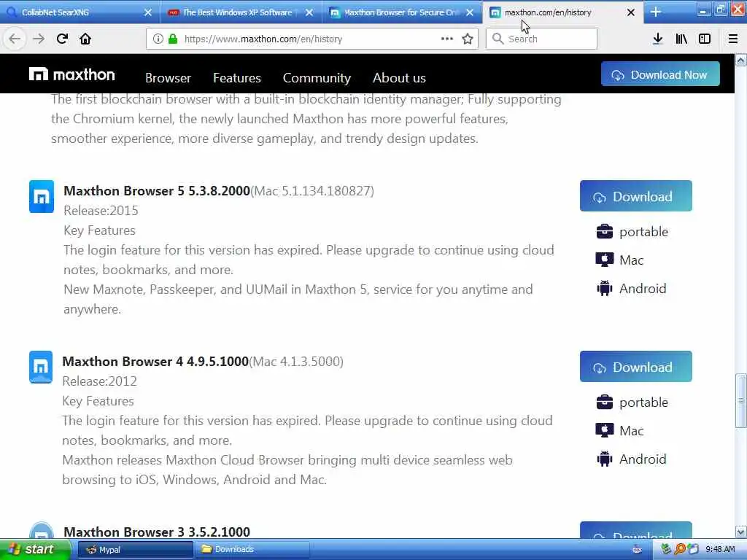This screenshot has width=747, height=560.
Task: Open page actions three-dot menu
Action: point(447,39)
